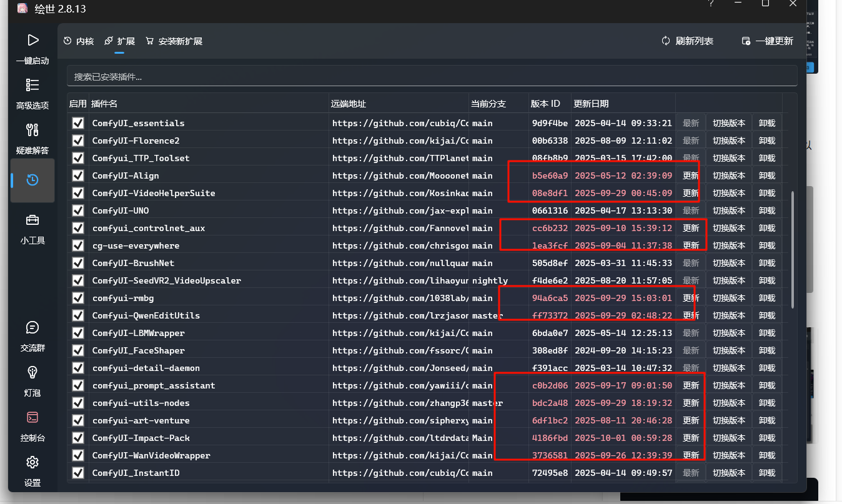The image size is (842, 504).
Task: Open 高级选项 list icon in sidebar
Action: tap(32, 85)
